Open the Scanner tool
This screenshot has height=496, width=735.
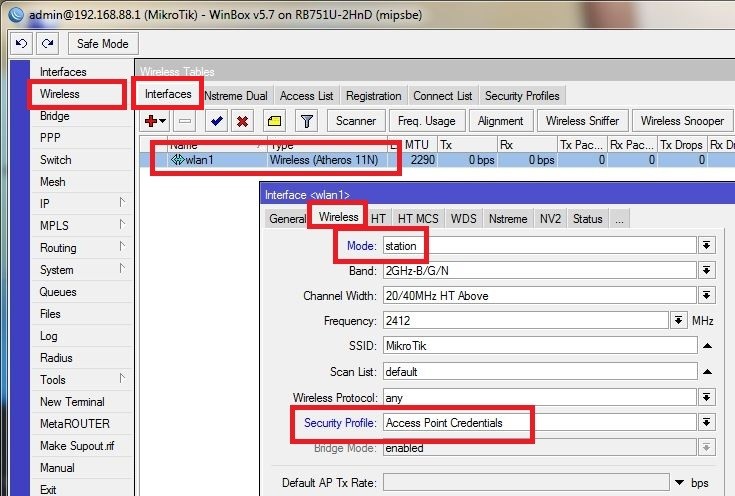[356, 121]
